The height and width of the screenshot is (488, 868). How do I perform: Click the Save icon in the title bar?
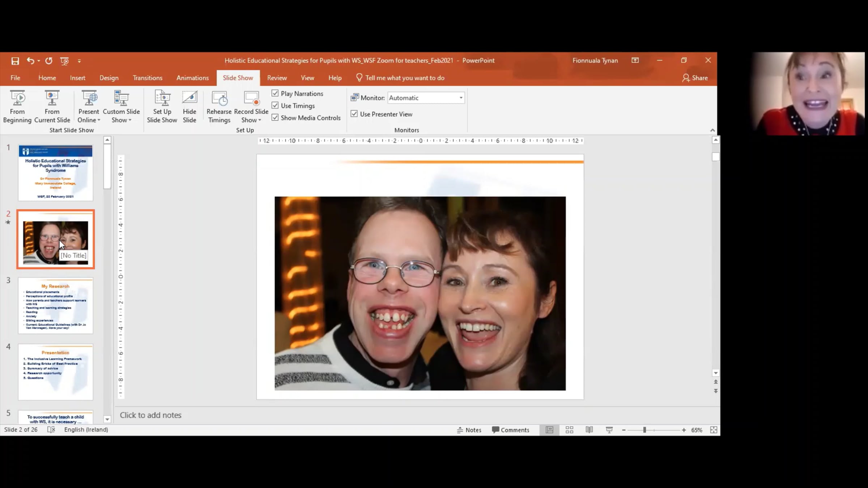15,61
